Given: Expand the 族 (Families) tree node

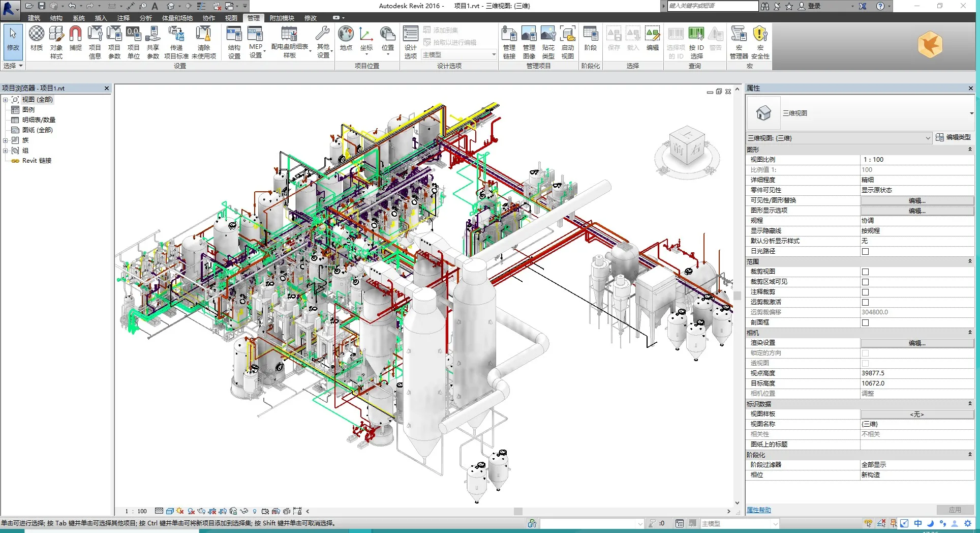Looking at the screenshot, I should click(6, 140).
